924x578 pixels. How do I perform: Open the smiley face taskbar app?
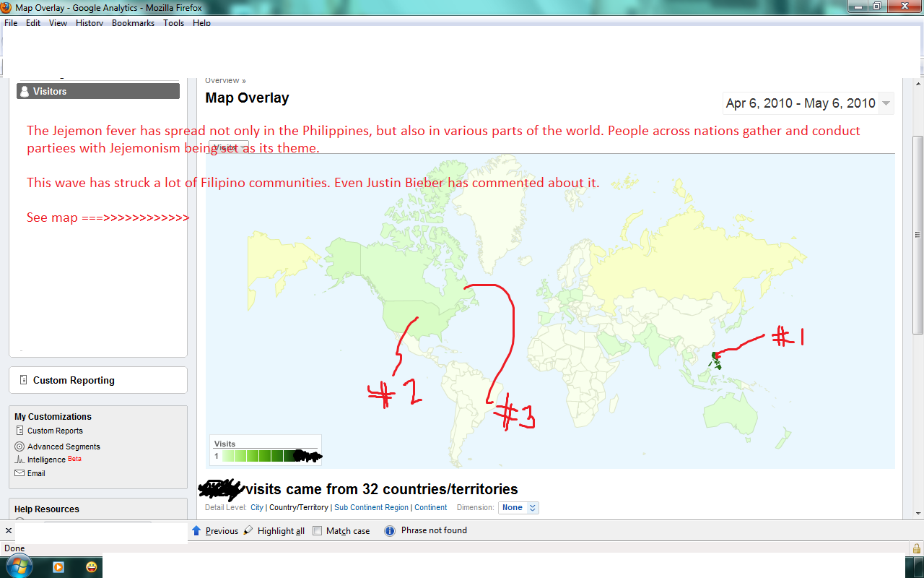pyautogui.click(x=92, y=566)
